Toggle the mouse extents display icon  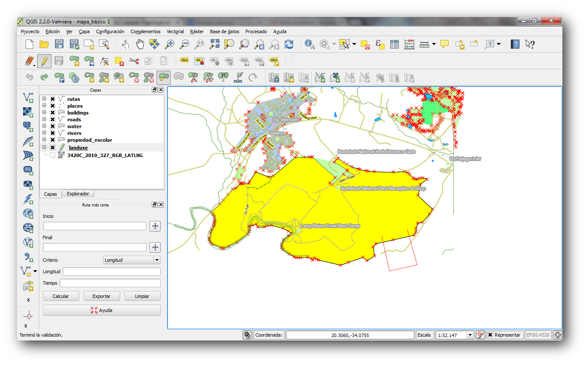tap(247, 335)
